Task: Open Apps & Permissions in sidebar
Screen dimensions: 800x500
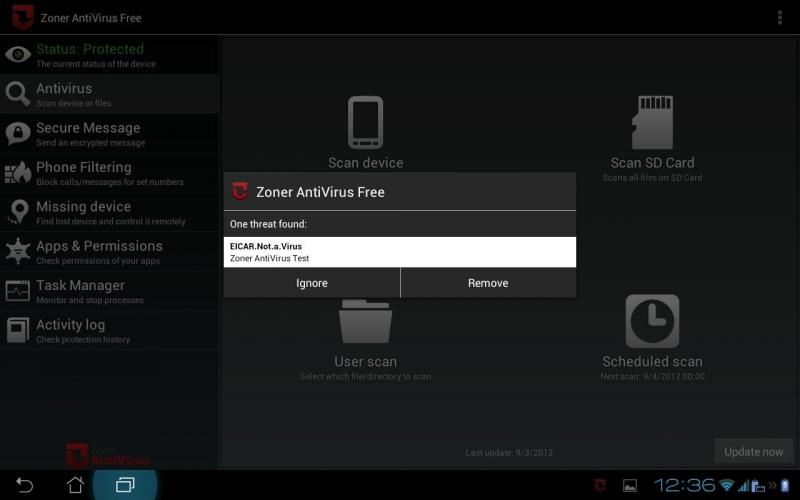Action: pyautogui.click(x=110, y=252)
